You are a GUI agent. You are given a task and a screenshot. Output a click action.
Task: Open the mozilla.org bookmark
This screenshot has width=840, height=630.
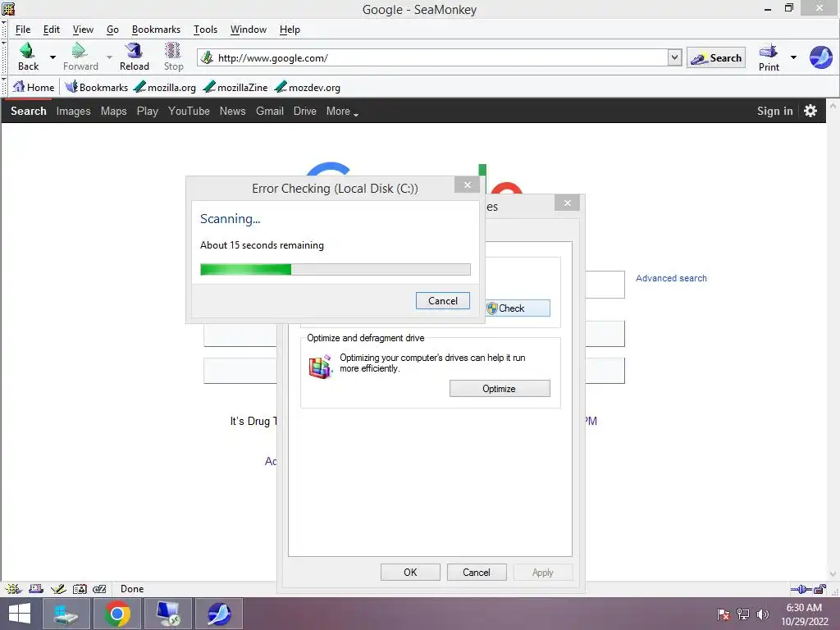[x=164, y=87]
